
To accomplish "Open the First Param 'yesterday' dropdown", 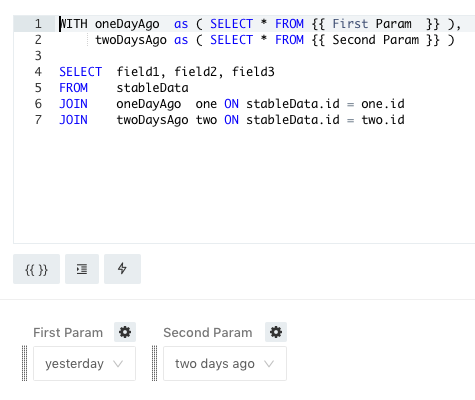I will (84, 363).
